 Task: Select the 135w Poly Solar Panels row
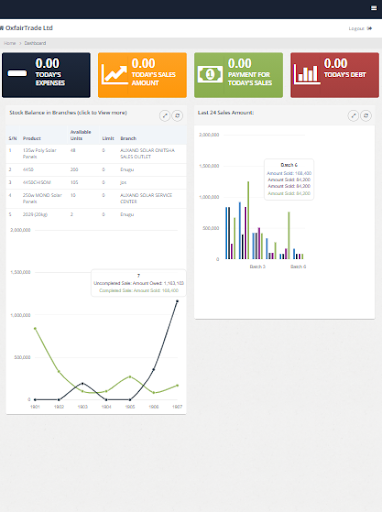tap(96, 154)
